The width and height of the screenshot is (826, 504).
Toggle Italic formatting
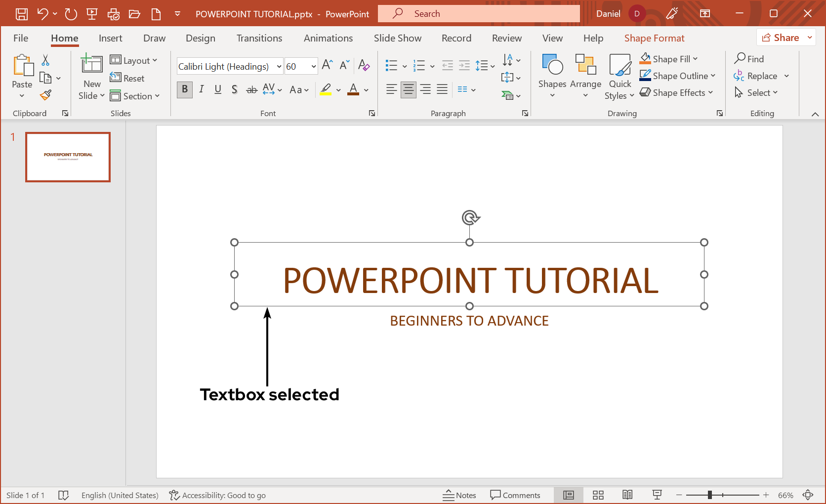click(x=202, y=89)
